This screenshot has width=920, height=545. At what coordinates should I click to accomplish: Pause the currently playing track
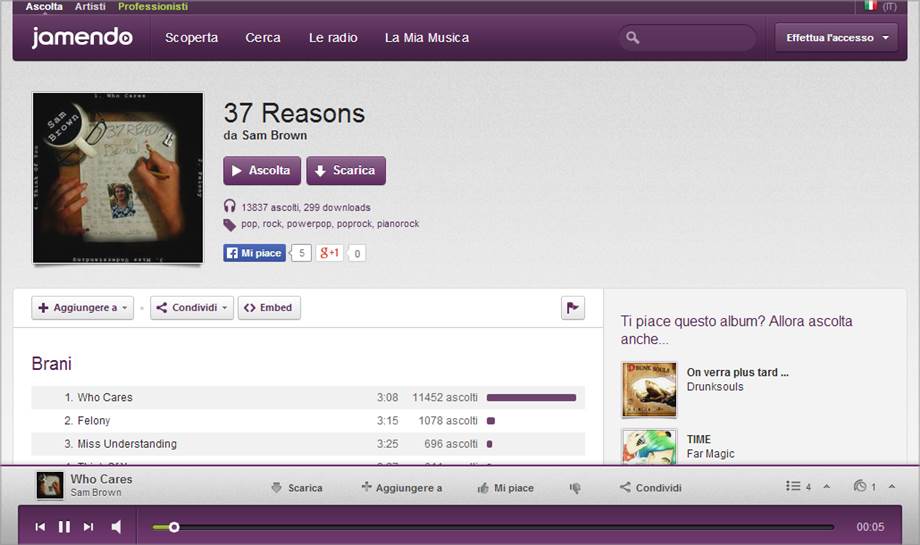click(x=65, y=527)
